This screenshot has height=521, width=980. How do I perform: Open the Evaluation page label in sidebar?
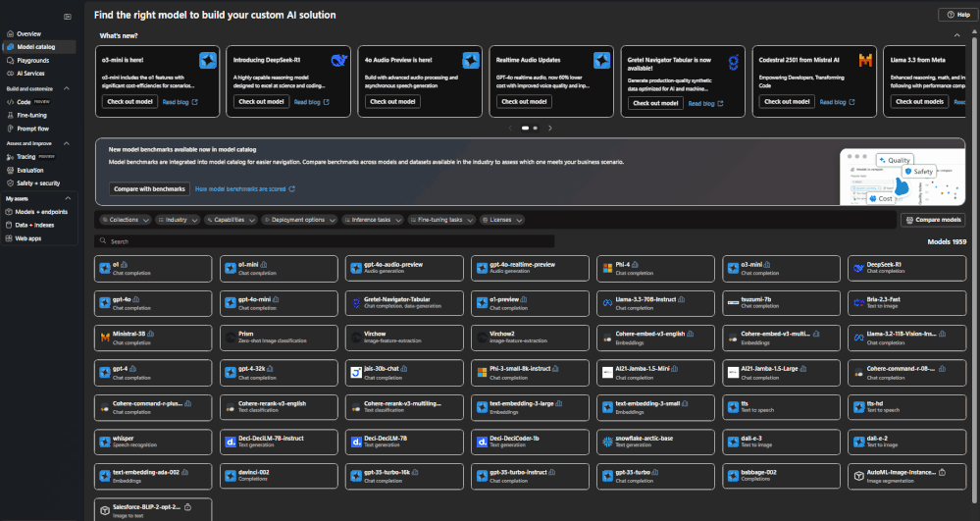pyautogui.click(x=30, y=170)
